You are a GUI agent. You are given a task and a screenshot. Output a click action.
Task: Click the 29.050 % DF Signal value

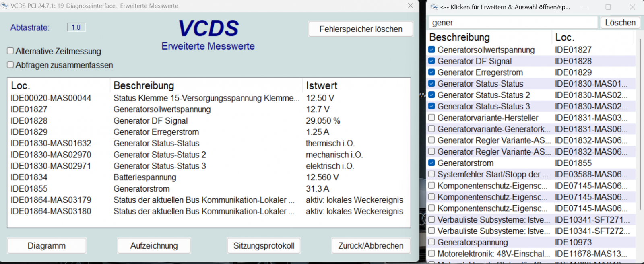[323, 121]
